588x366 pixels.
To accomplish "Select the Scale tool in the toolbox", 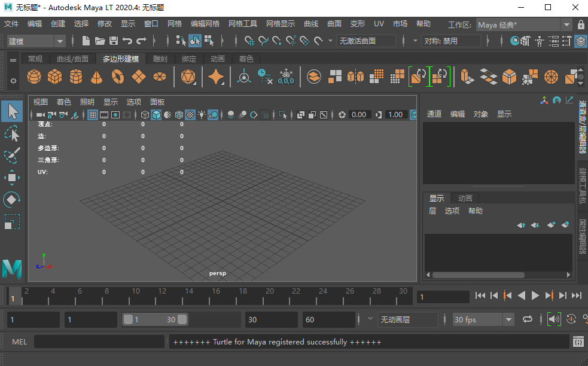I will tap(12, 222).
